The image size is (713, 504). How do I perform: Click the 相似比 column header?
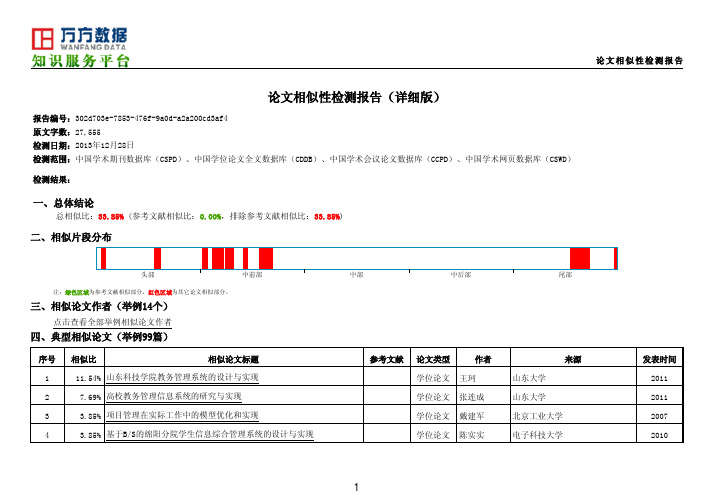click(84, 359)
